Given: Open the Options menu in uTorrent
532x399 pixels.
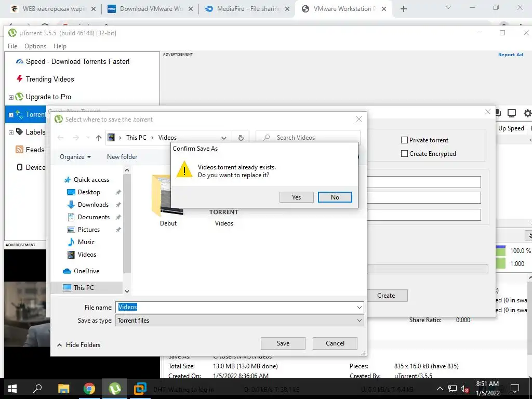Looking at the screenshot, I should tap(35, 46).
